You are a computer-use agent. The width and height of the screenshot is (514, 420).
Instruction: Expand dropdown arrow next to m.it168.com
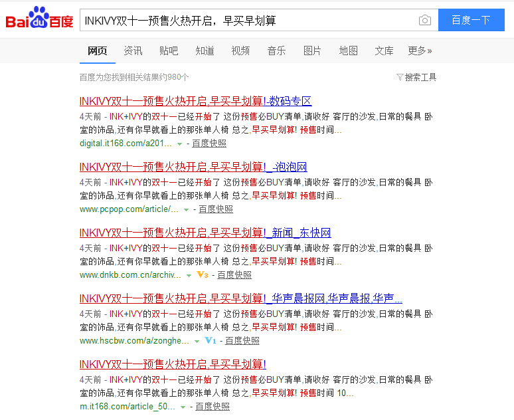pos(183,407)
